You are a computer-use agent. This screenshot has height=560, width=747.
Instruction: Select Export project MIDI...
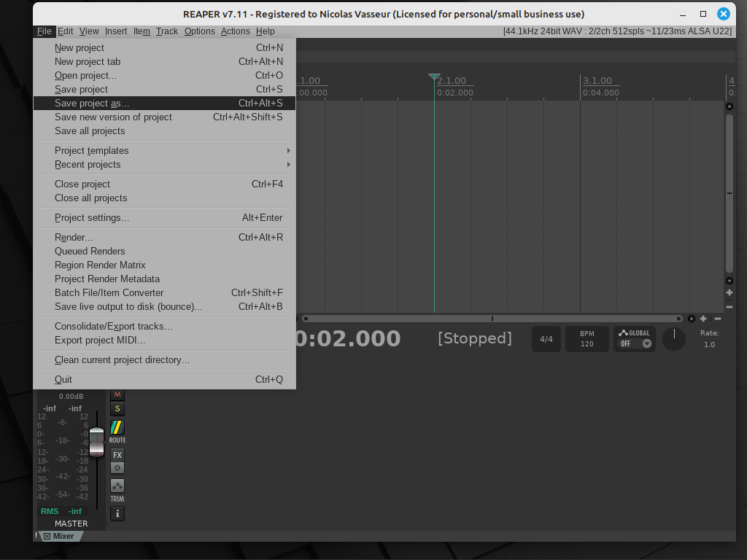pos(165,340)
